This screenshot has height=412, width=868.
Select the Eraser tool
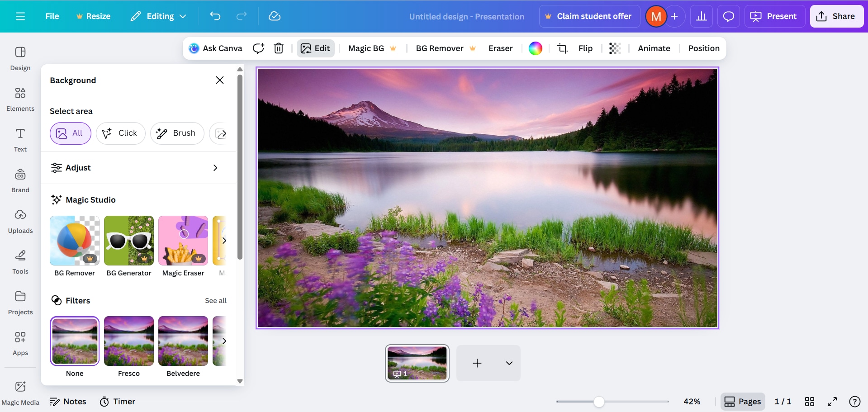[x=500, y=48]
